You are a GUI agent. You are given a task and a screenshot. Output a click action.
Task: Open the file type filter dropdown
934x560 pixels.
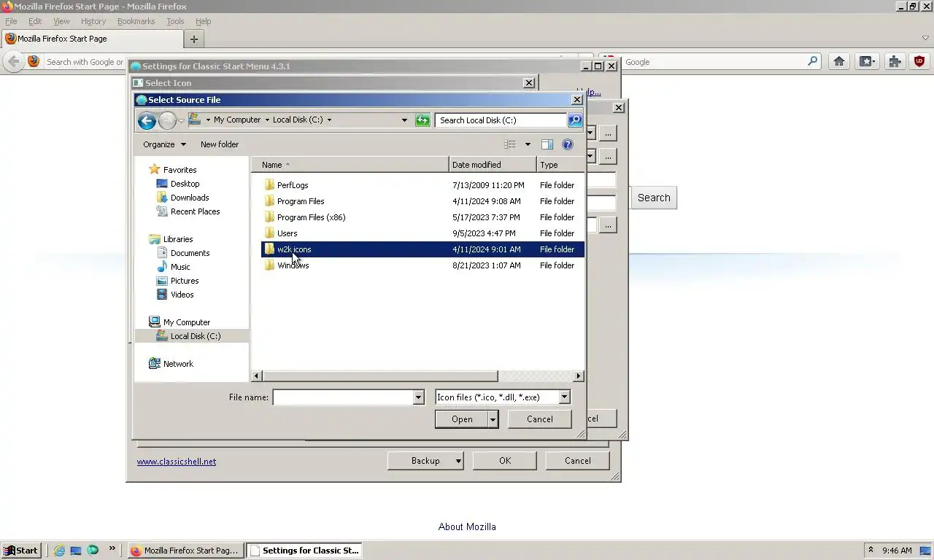[x=564, y=397]
